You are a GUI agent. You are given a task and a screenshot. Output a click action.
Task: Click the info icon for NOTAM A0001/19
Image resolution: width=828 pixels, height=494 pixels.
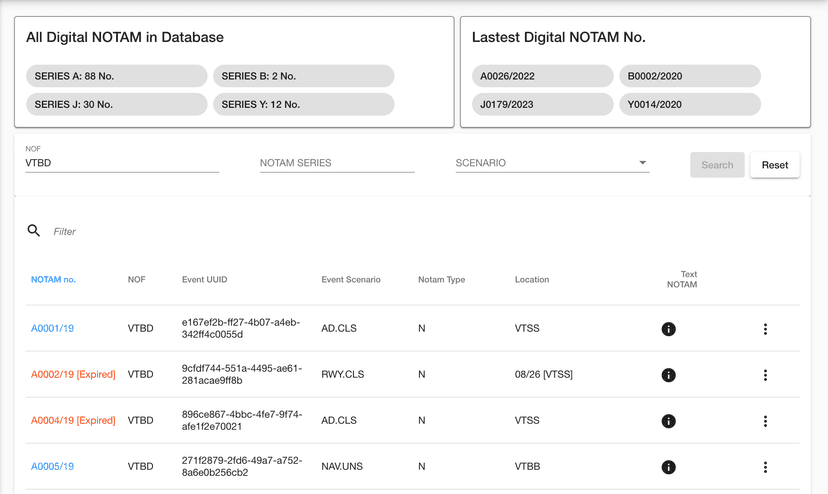coord(668,329)
